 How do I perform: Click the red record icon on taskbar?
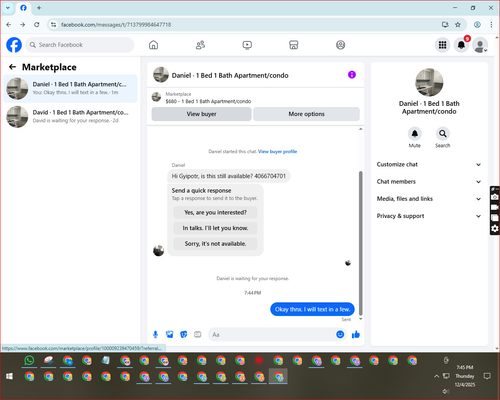[x=259, y=360]
